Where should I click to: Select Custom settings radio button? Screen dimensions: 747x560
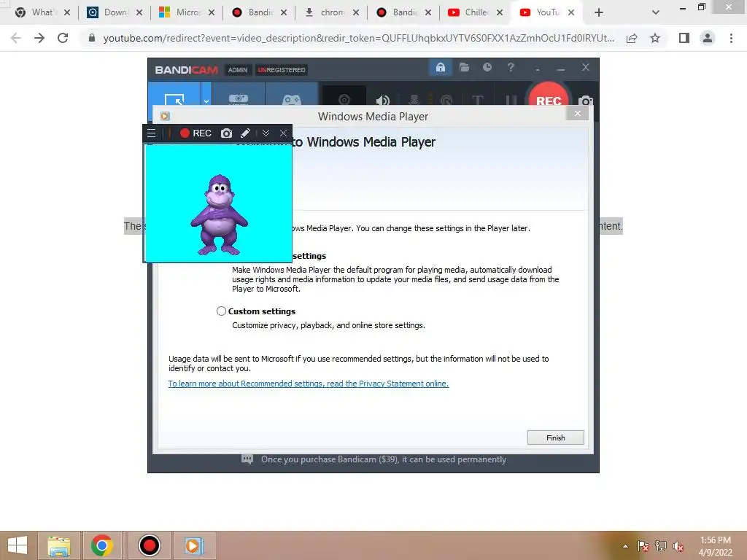click(x=221, y=311)
